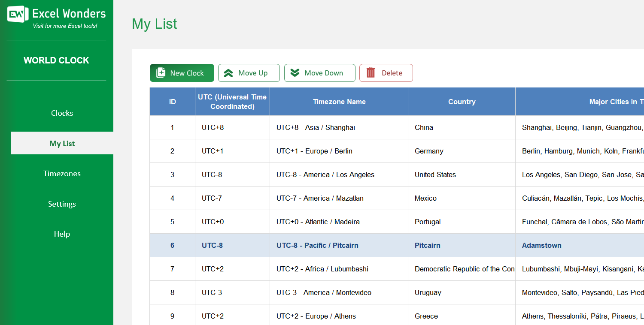The height and width of the screenshot is (325, 644).
Task: Follow the 'Visit for more Excel tools!' link
Action: [x=65, y=26]
